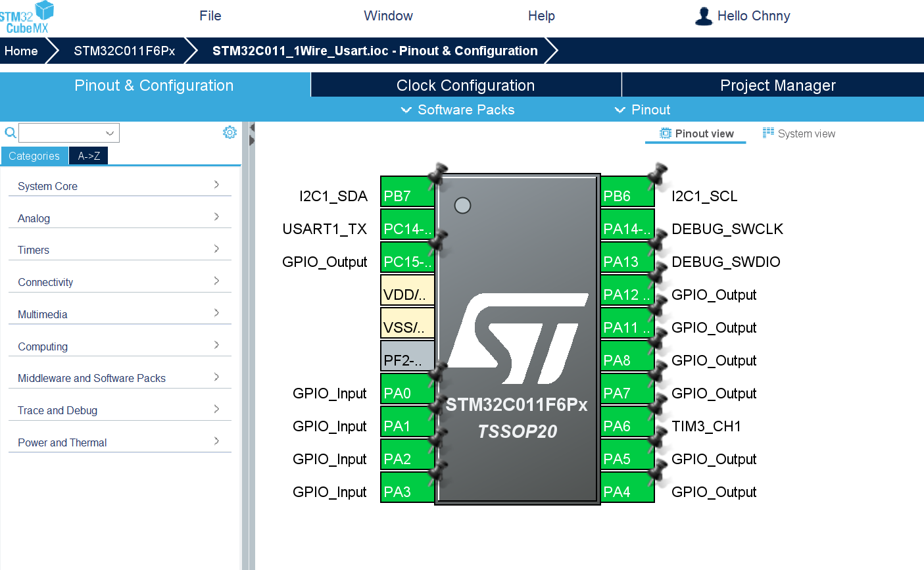
Task: Click the search magnifier icon
Action: (x=11, y=133)
